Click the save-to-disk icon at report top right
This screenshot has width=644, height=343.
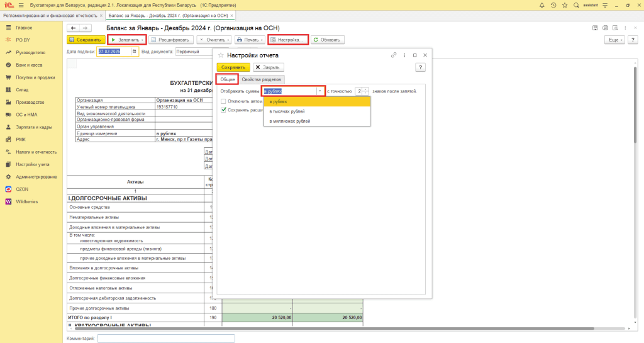click(x=595, y=28)
